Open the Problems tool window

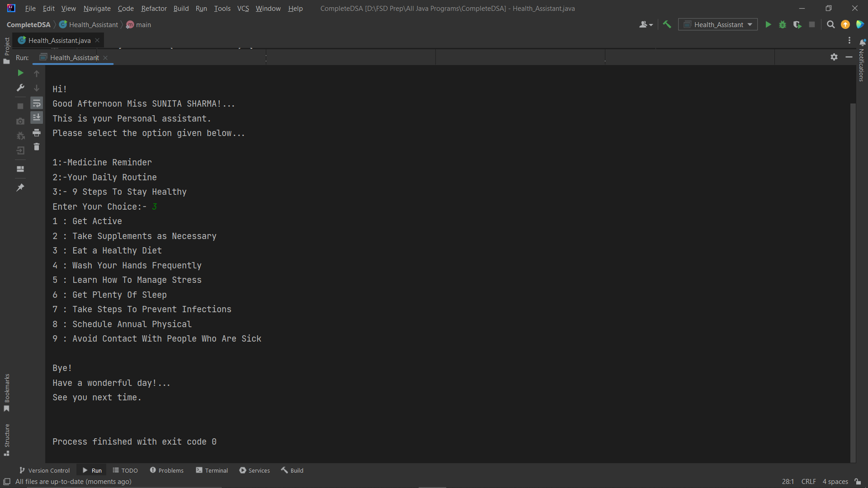tap(166, 470)
